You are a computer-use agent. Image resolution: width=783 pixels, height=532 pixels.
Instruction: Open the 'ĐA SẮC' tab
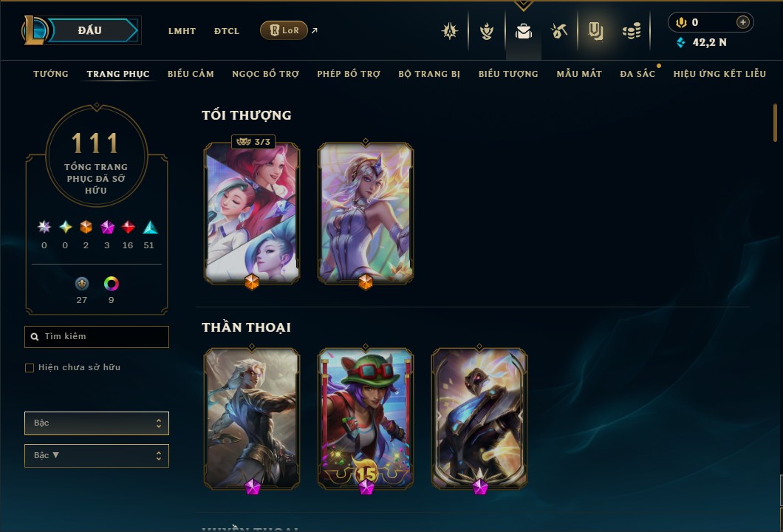point(637,74)
